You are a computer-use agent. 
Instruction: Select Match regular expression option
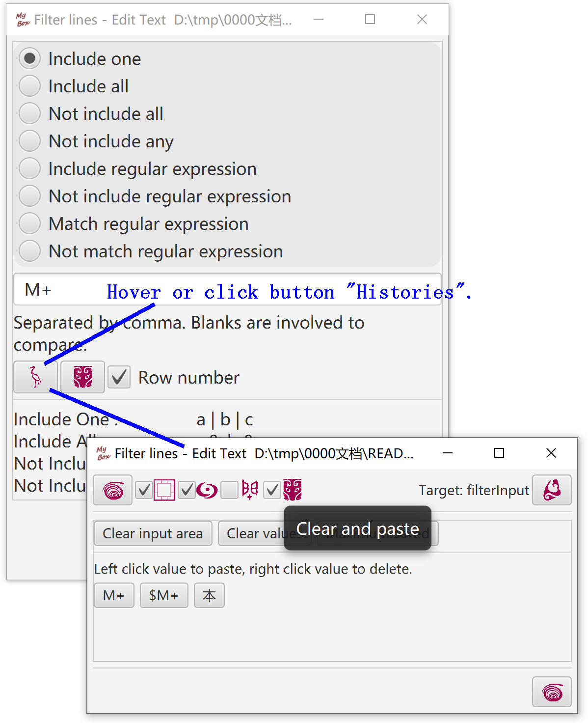click(30, 224)
